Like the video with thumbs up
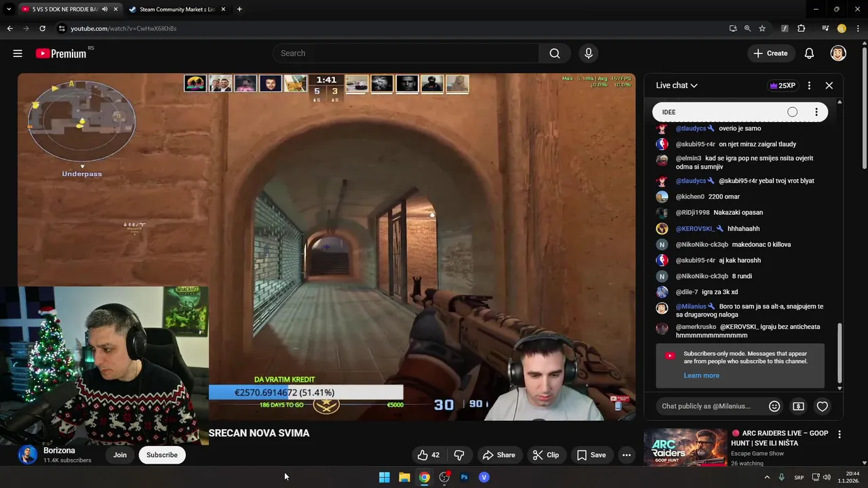The height and width of the screenshot is (488, 868). [429, 455]
